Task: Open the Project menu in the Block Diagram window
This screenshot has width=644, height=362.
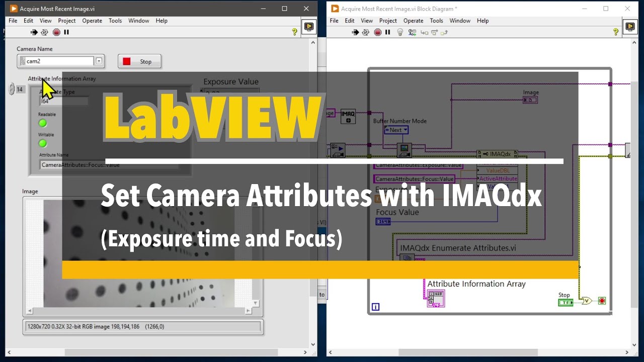Action: (x=388, y=21)
